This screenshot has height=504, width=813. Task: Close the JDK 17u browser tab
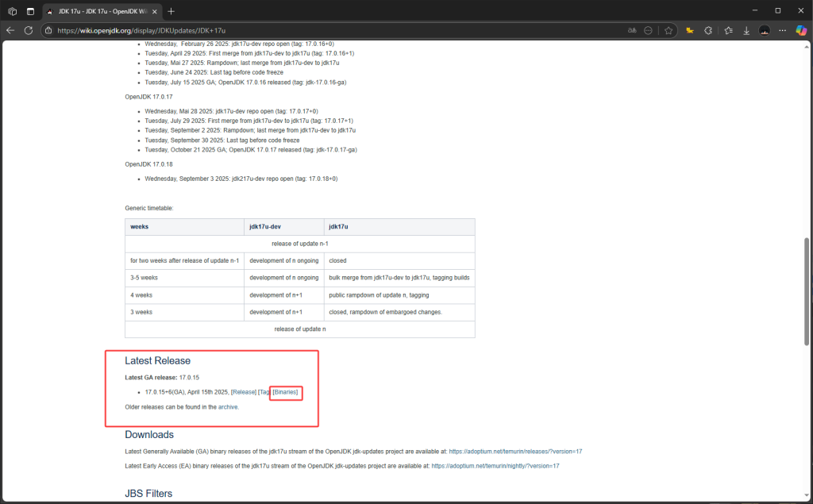coord(155,11)
